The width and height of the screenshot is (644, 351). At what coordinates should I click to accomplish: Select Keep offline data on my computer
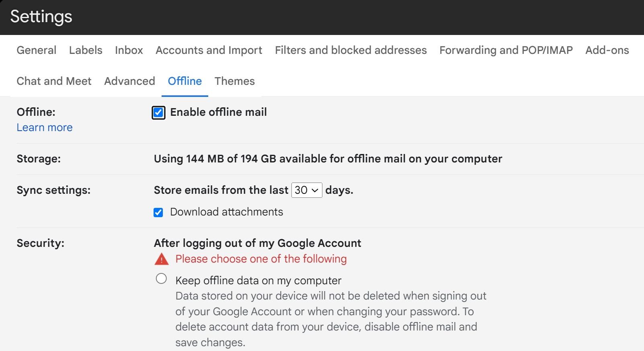point(161,278)
